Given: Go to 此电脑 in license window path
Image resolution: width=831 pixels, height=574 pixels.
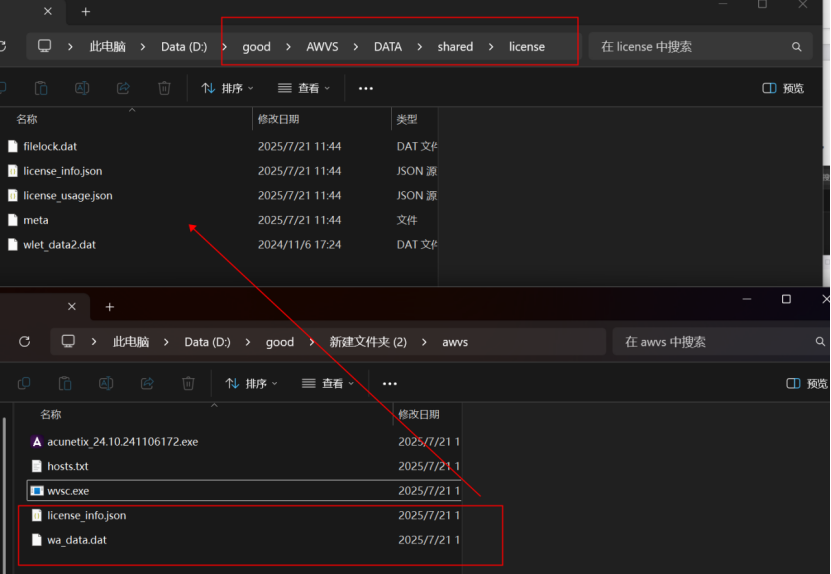Looking at the screenshot, I should click(x=108, y=47).
